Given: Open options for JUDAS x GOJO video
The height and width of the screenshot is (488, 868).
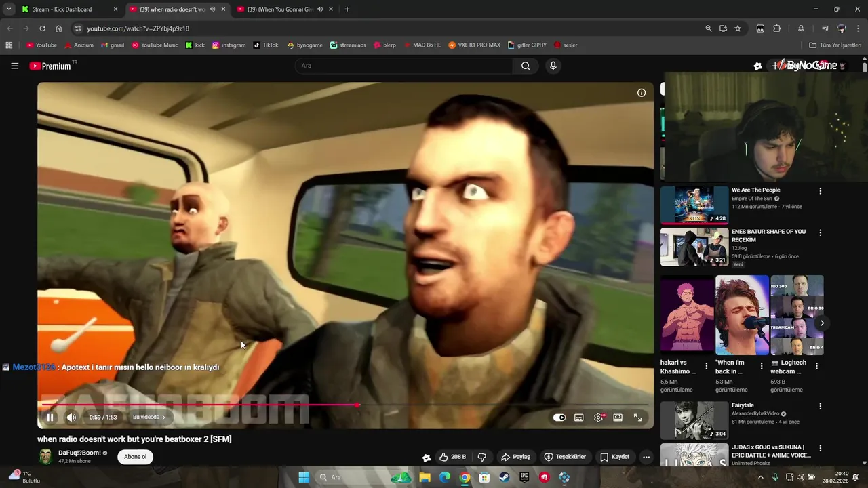Looking at the screenshot, I should 821,448.
